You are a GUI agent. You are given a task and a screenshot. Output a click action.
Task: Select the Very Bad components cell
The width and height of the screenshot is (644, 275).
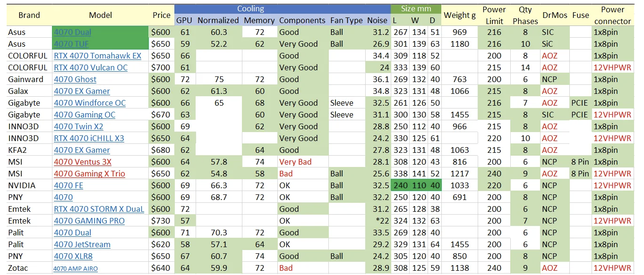pos(295,162)
